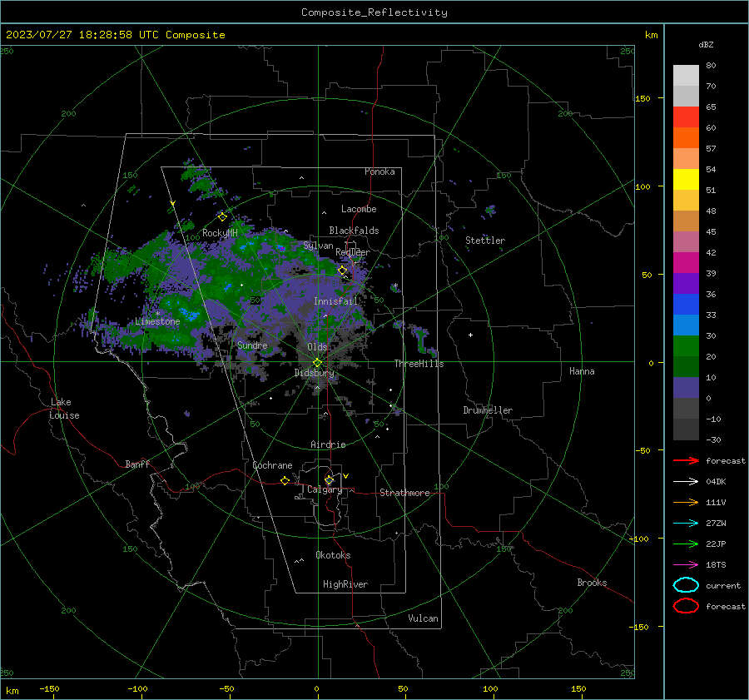Select the yellow diamond marker near RockyMH

point(222,217)
